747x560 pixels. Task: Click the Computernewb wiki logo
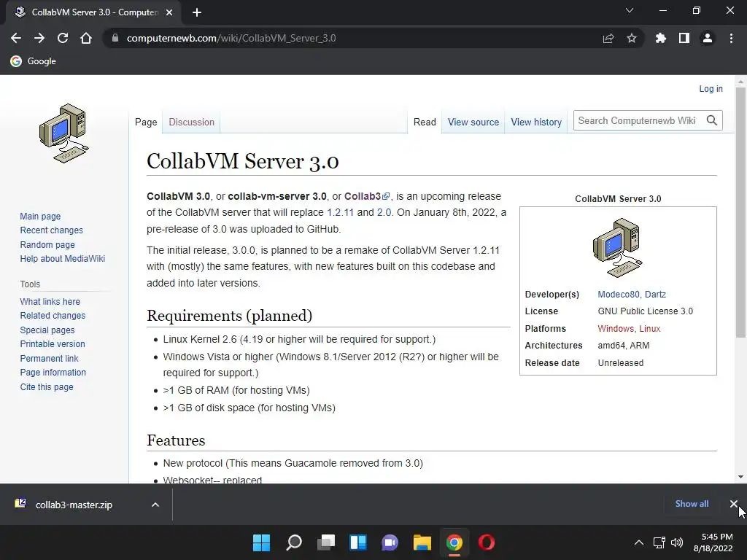point(64,133)
